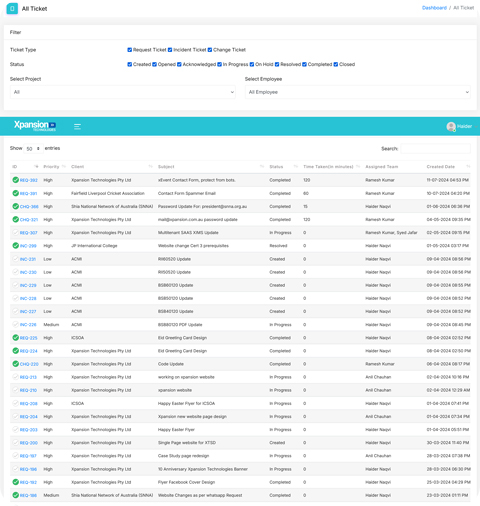Uncheck the Change Ticket checkbox
This screenshot has width=480, height=506.
coord(210,50)
